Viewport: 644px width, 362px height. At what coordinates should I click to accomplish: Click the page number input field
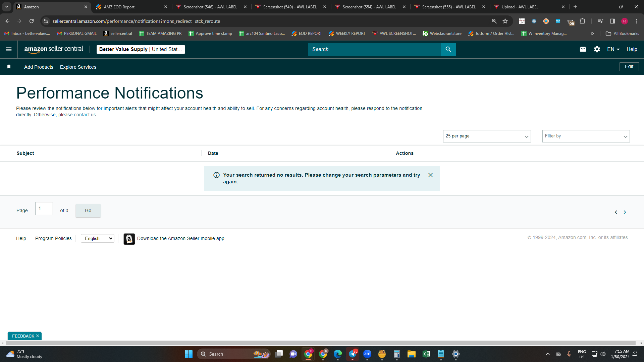(x=44, y=208)
